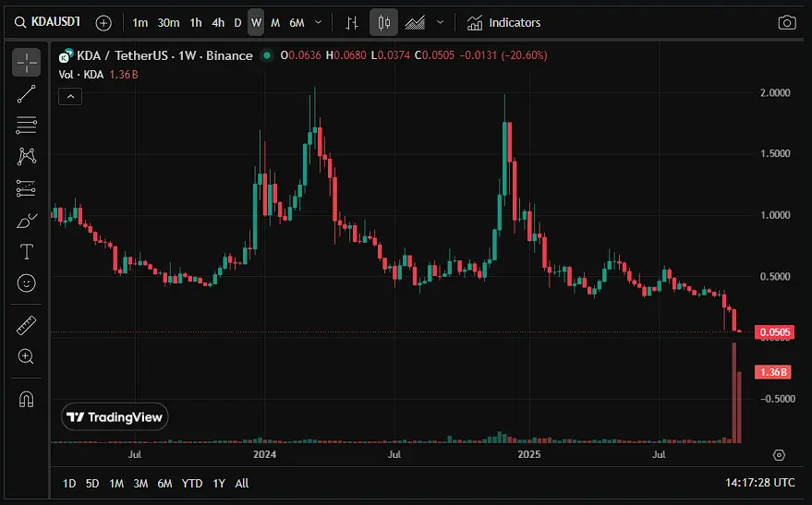Viewport: 812px width, 505px height.
Task: Select the area chart style
Action: [x=415, y=23]
